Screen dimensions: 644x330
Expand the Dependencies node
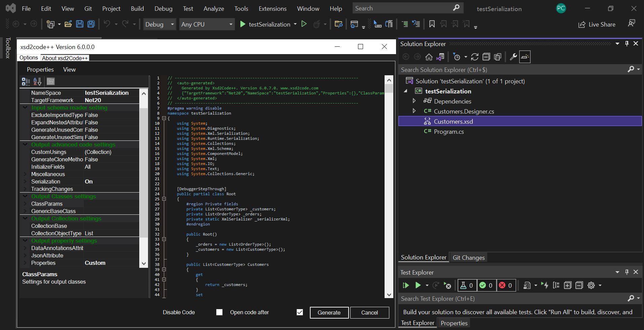click(414, 101)
